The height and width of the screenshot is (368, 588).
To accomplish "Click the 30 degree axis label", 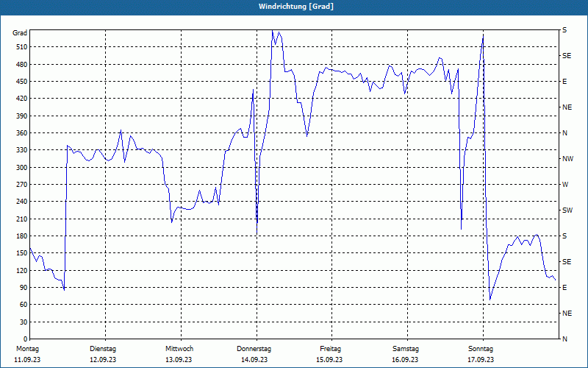I will click(24, 322).
